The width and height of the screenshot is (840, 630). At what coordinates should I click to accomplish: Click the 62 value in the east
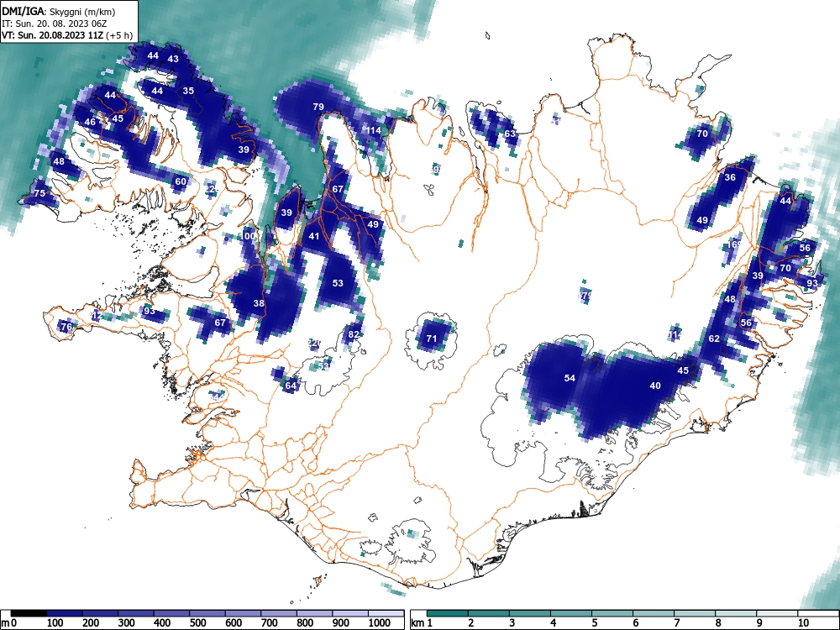[714, 339]
